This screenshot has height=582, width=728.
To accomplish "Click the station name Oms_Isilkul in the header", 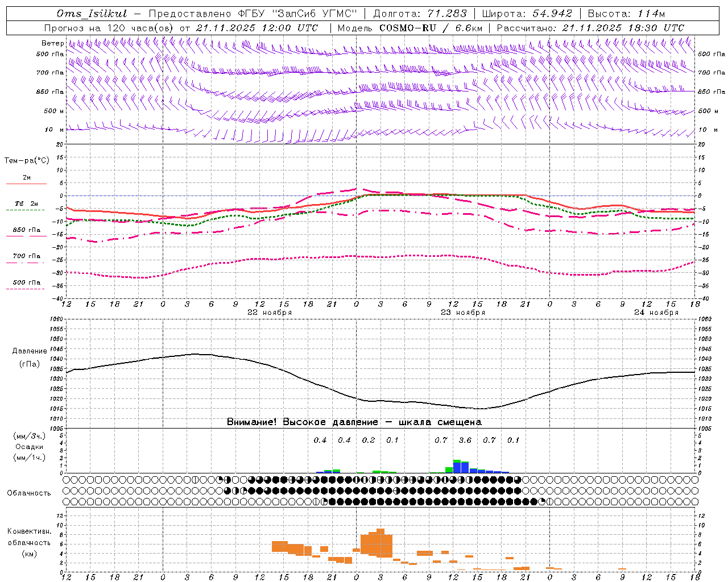I will click(92, 14).
